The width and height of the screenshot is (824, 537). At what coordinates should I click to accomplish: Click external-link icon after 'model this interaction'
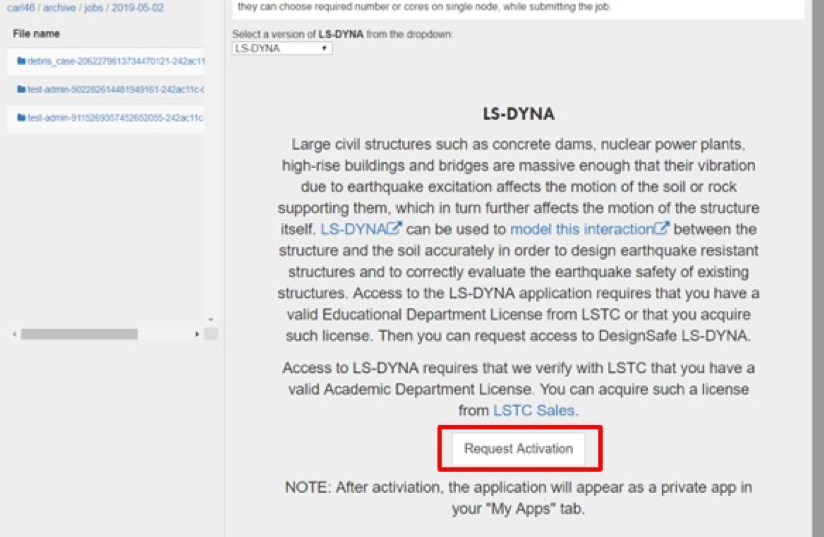(662, 228)
